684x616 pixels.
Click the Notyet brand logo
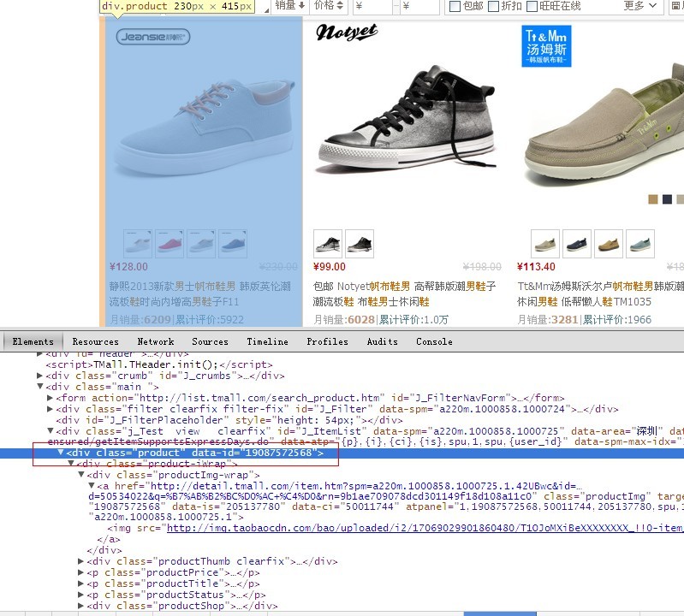click(x=347, y=32)
